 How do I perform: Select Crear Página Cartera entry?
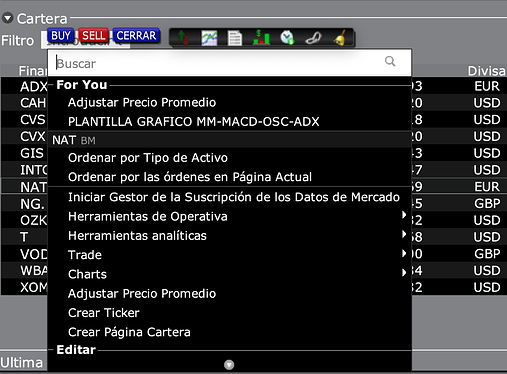click(129, 332)
